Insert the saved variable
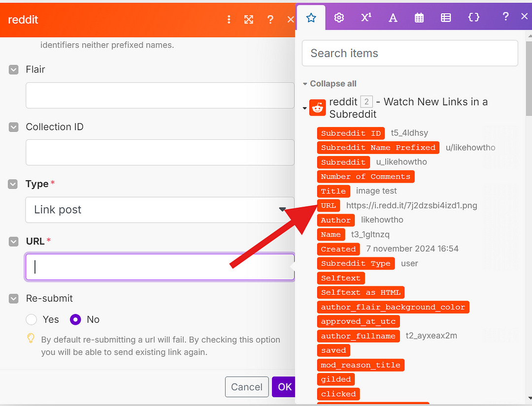Image resolution: width=532 pixels, height=406 pixels. tap(333, 350)
